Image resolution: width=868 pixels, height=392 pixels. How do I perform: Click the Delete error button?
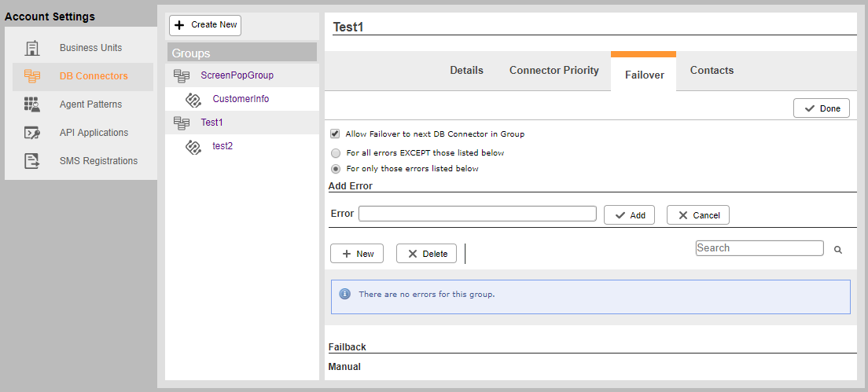point(426,254)
